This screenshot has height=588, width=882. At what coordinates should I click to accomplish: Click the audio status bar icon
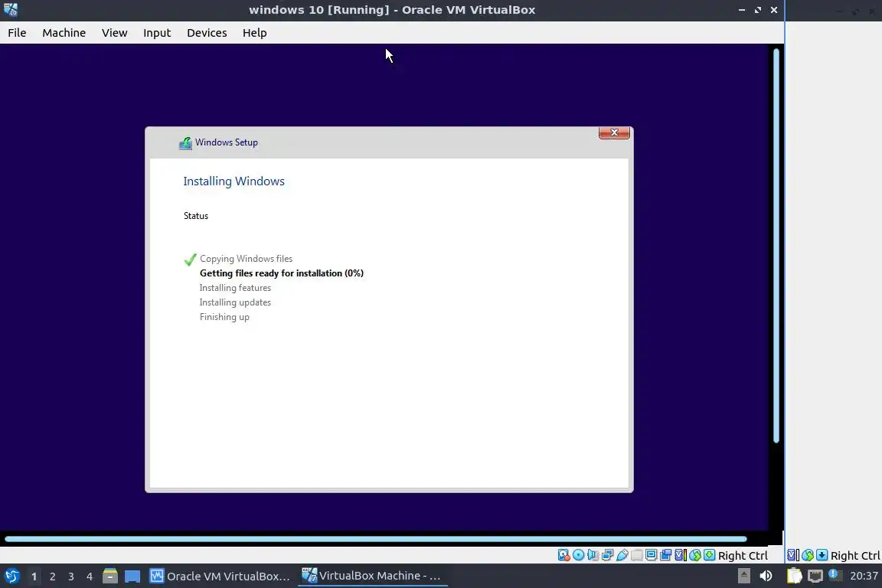(x=593, y=555)
